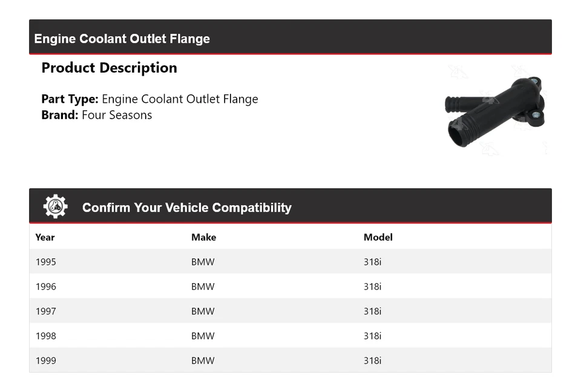Click the Year column header

click(45, 237)
